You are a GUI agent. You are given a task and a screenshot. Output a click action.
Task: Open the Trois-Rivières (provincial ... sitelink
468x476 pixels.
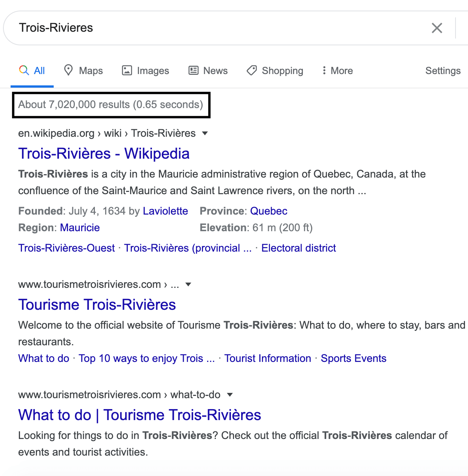[x=188, y=248]
